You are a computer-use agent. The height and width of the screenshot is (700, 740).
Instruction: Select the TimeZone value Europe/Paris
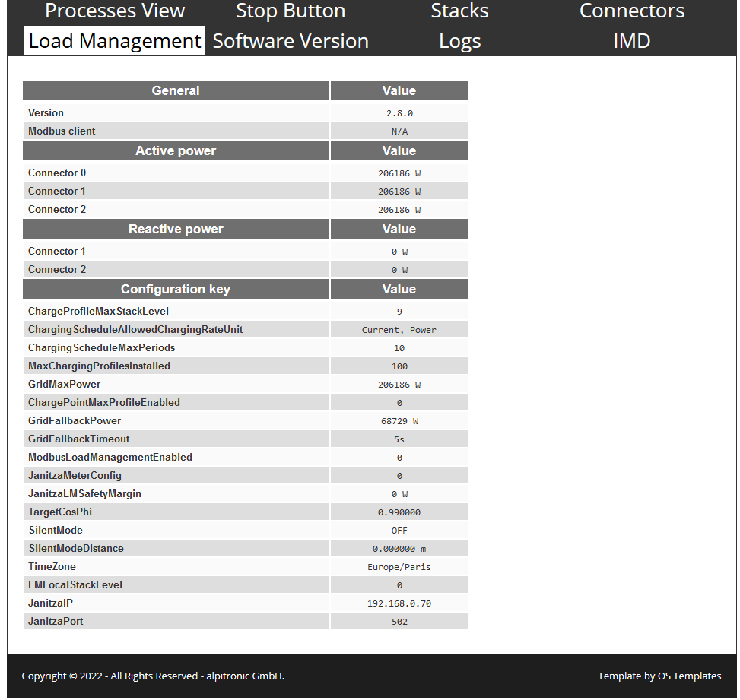point(399,567)
